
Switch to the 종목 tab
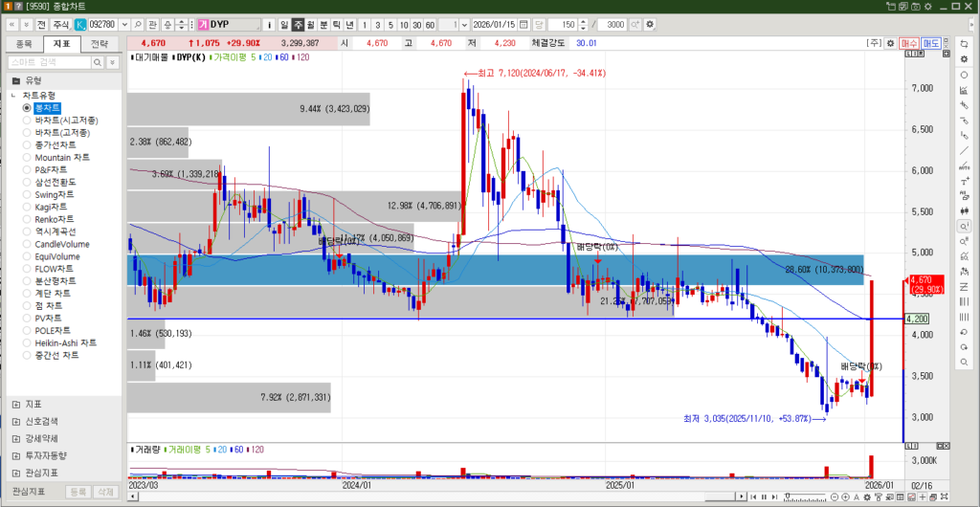click(24, 44)
